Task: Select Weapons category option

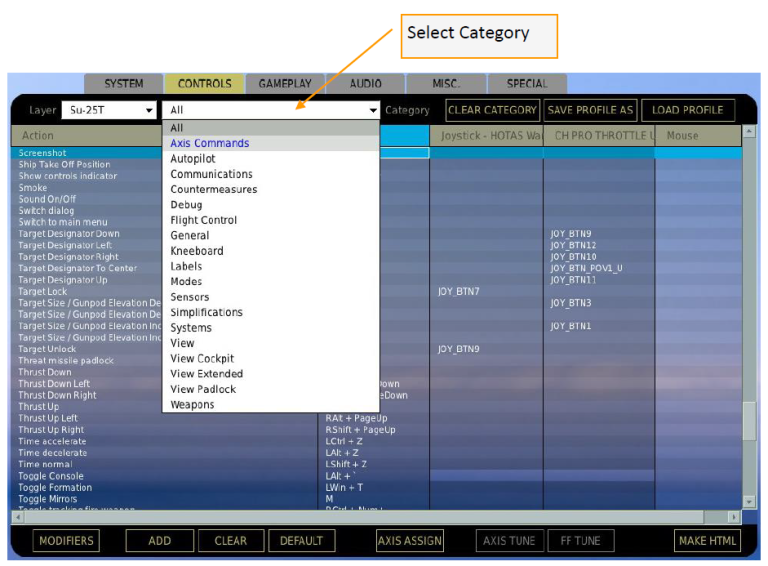Action: 192,405
